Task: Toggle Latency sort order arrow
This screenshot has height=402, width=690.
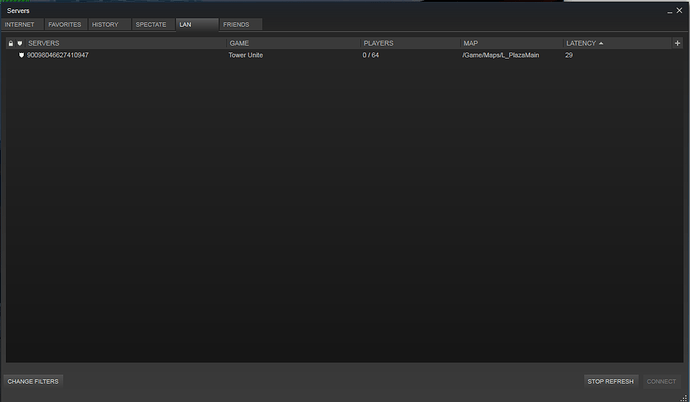Action: [x=601, y=44]
